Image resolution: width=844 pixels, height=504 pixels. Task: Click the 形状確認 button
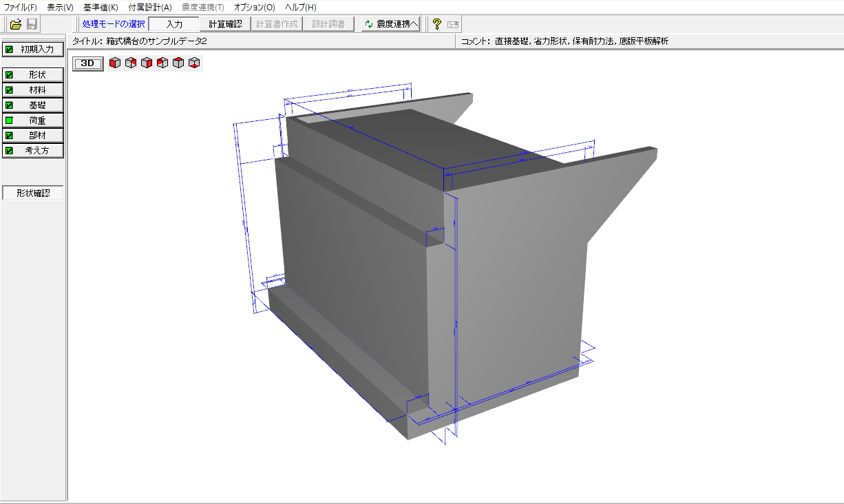click(33, 193)
